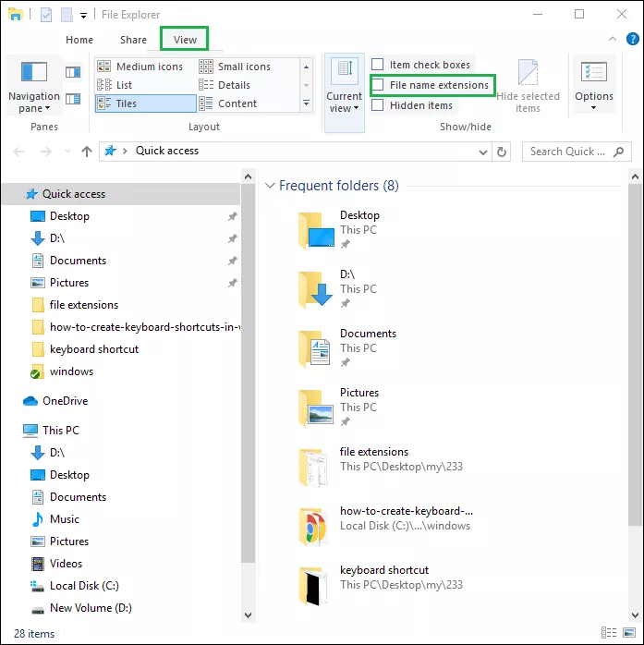Open Current view dropdown
The image size is (644, 645).
coord(345,92)
